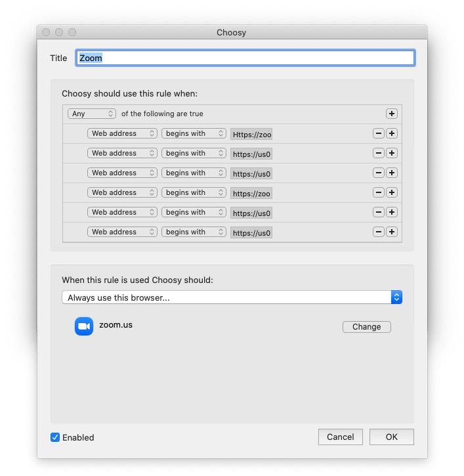Edit the lowercase https://zoo value field

251,194
